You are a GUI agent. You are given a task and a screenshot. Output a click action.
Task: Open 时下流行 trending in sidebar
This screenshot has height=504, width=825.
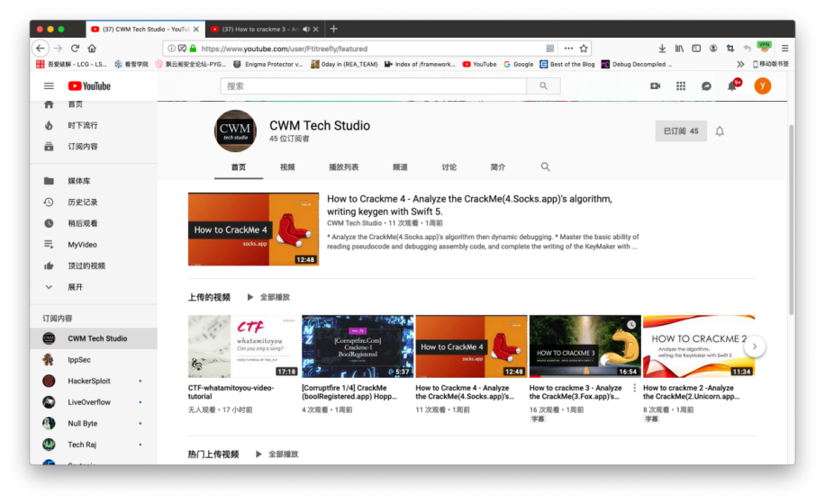93,125
